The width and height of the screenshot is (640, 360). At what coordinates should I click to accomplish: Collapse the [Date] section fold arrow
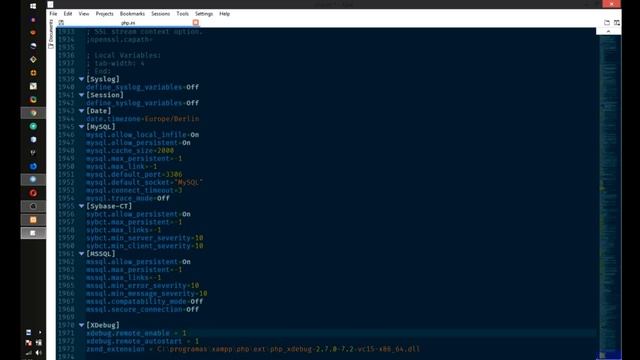(x=81, y=111)
